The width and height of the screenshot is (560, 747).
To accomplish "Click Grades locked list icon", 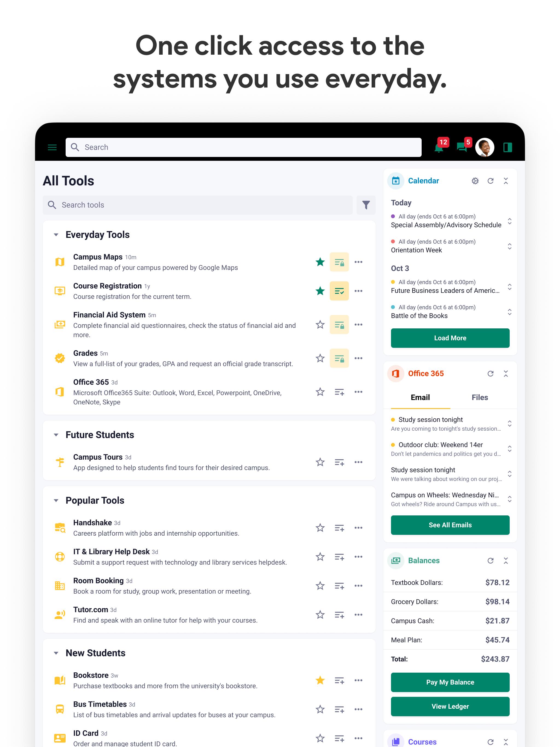I will point(339,358).
